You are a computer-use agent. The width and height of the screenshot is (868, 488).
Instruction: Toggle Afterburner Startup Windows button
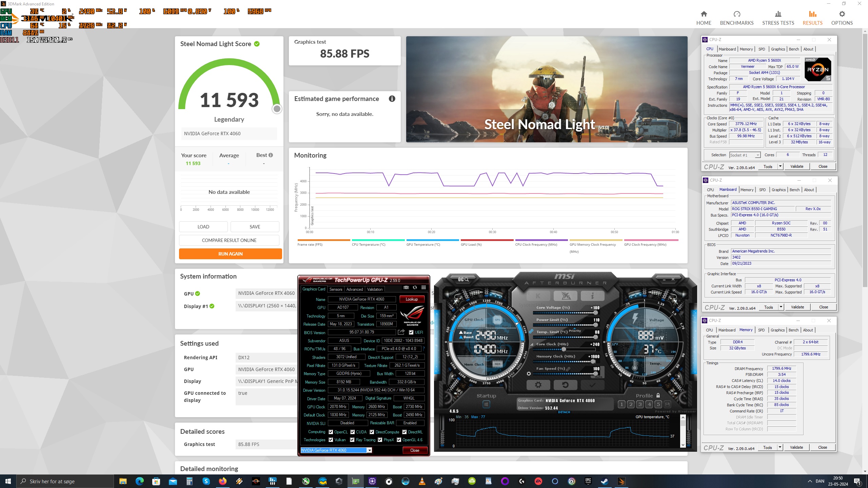486,404
